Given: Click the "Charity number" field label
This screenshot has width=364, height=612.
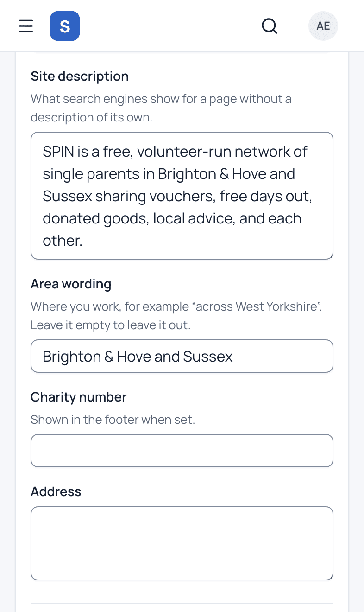Looking at the screenshot, I should pos(78,397).
